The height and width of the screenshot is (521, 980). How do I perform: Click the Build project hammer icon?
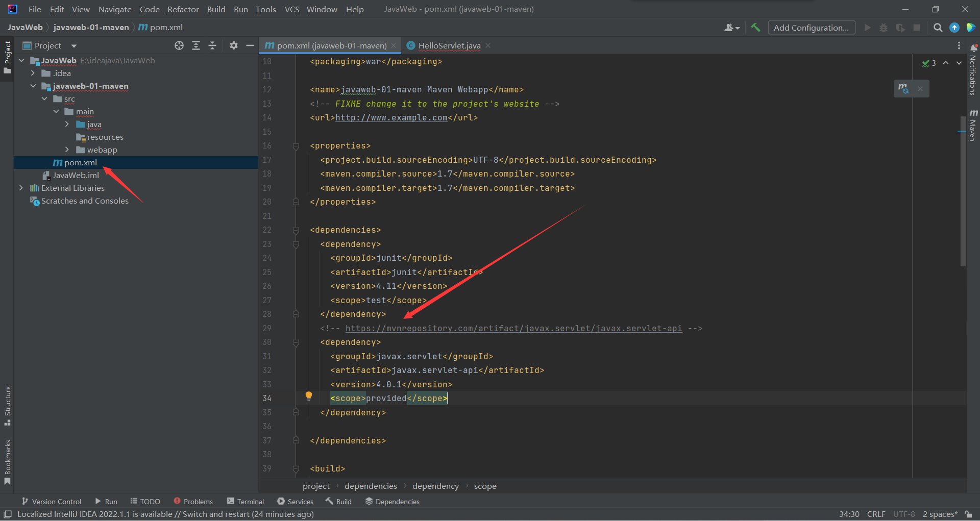(755, 28)
